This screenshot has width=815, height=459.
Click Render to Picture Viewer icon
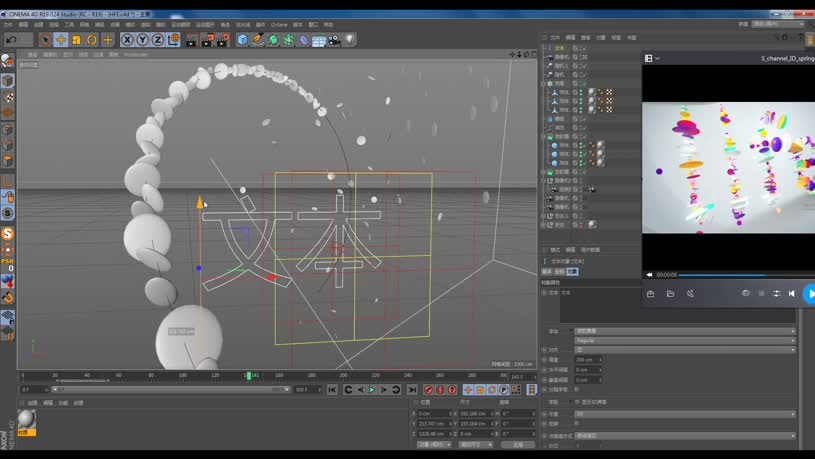coord(207,40)
